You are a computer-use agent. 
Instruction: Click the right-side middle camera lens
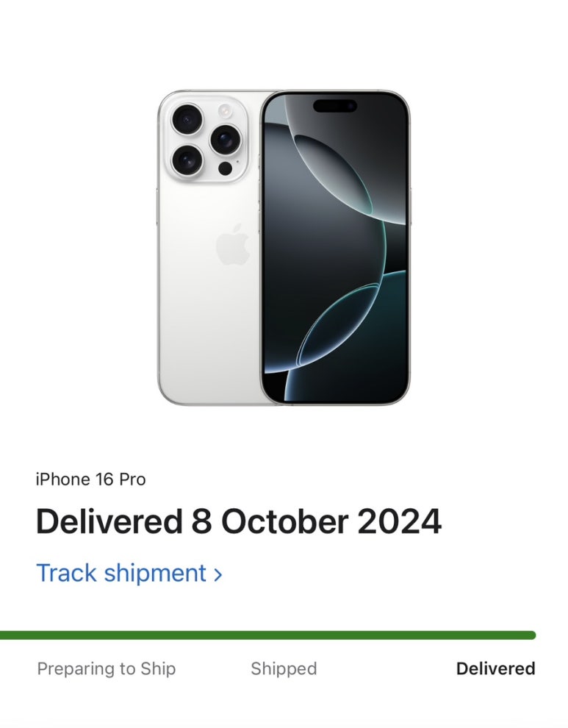coord(226,139)
